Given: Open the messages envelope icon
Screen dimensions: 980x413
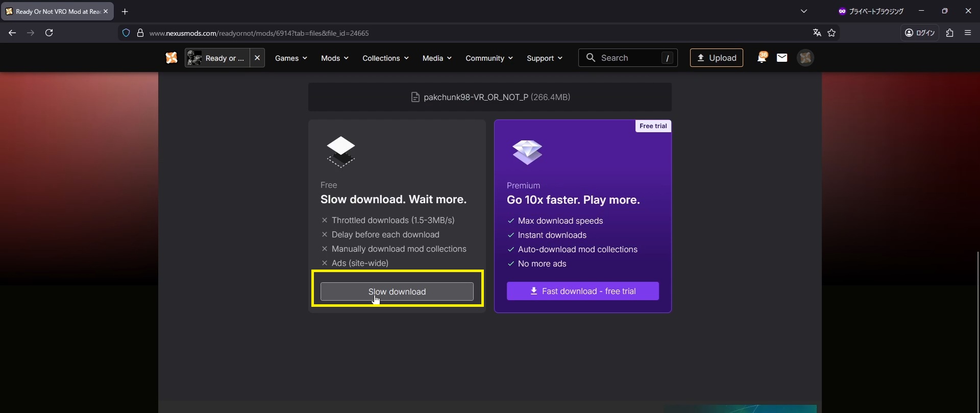Looking at the screenshot, I should (782, 58).
